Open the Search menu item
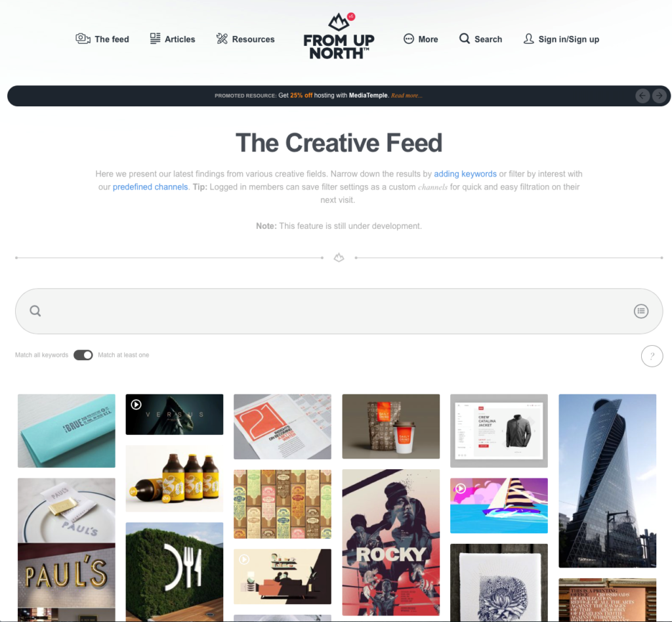The height and width of the screenshot is (622, 672). (x=480, y=39)
